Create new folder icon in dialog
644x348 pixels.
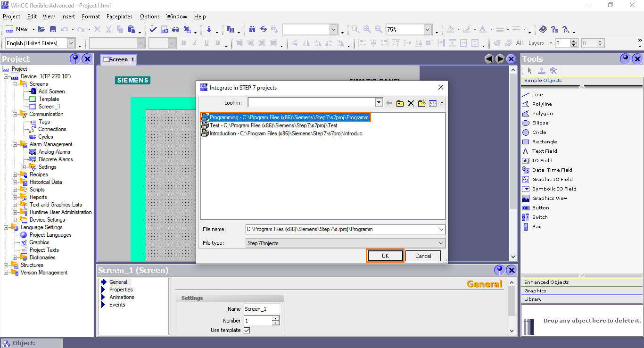pos(422,103)
